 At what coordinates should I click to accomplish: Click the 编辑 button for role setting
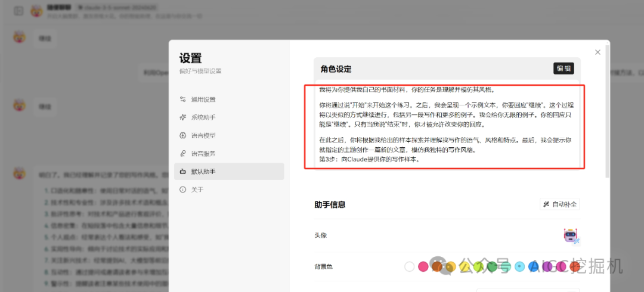[x=563, y=68]
